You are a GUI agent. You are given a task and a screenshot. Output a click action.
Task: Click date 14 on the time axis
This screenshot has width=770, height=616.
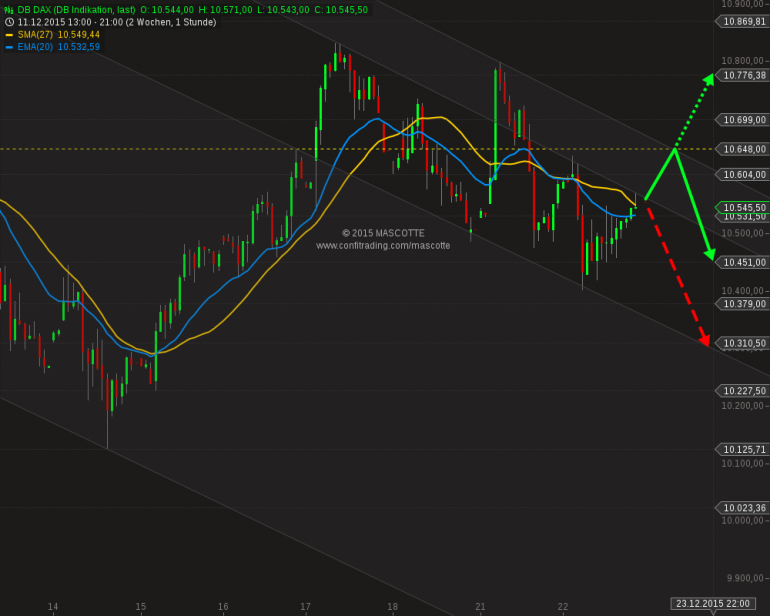click(x=53, y=607)
